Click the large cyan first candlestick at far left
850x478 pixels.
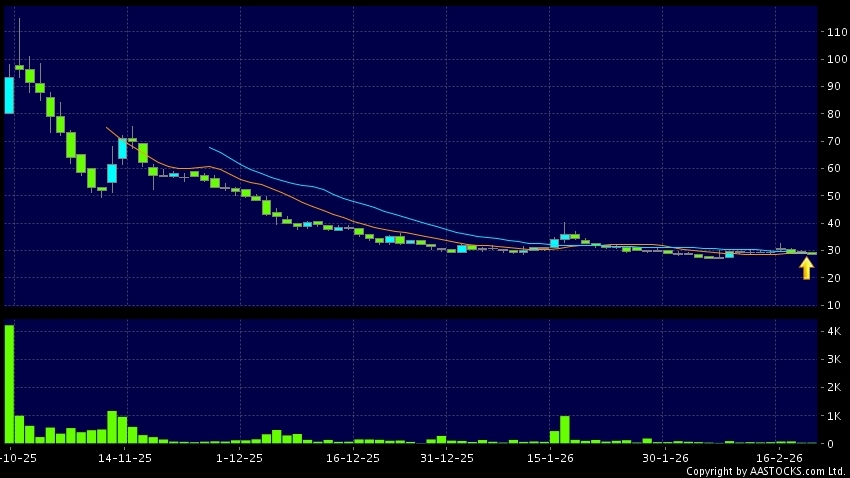(x=9, y=95)
